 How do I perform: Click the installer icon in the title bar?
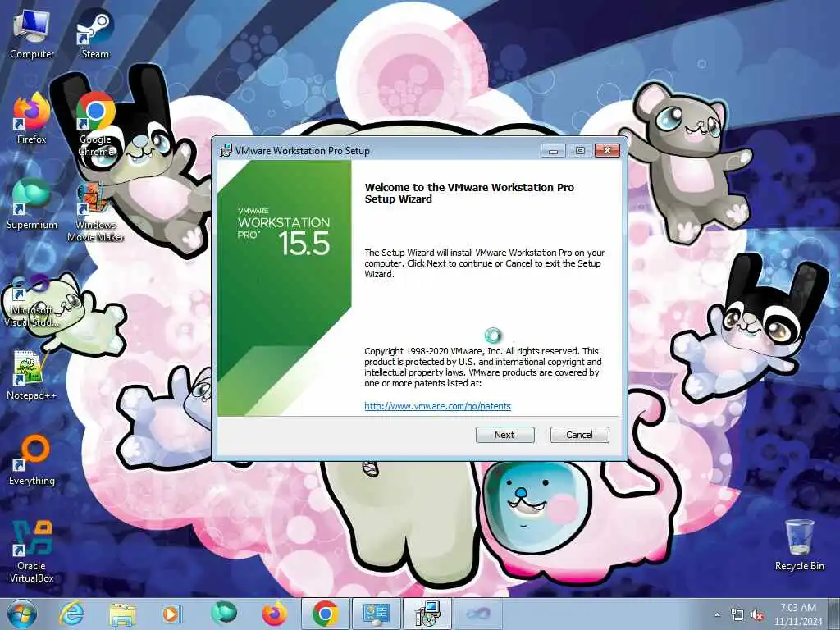tap(226, 151)
